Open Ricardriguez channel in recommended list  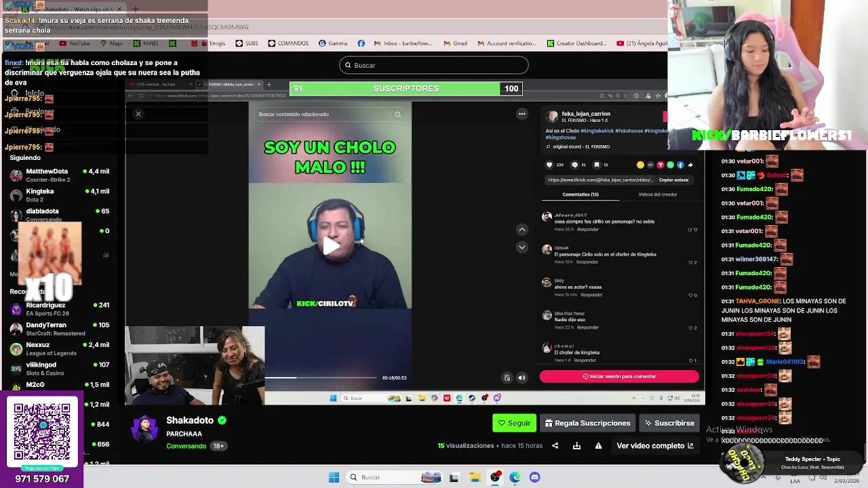pyautogui.click(x=60, y=309)
